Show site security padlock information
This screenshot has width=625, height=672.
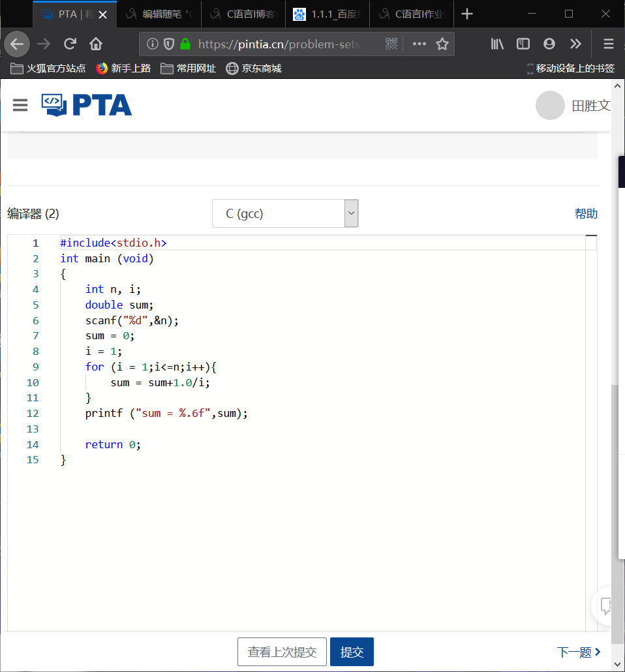point(185,44)
